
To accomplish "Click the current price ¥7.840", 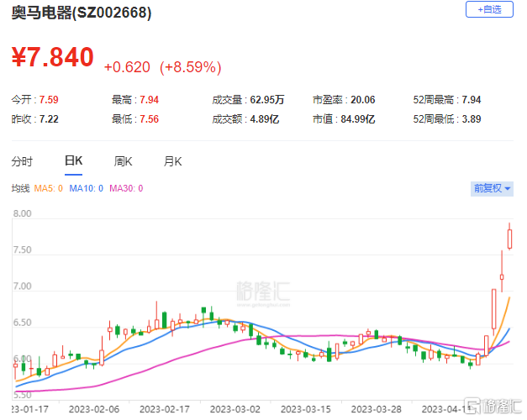I will [x=52, y=57].
